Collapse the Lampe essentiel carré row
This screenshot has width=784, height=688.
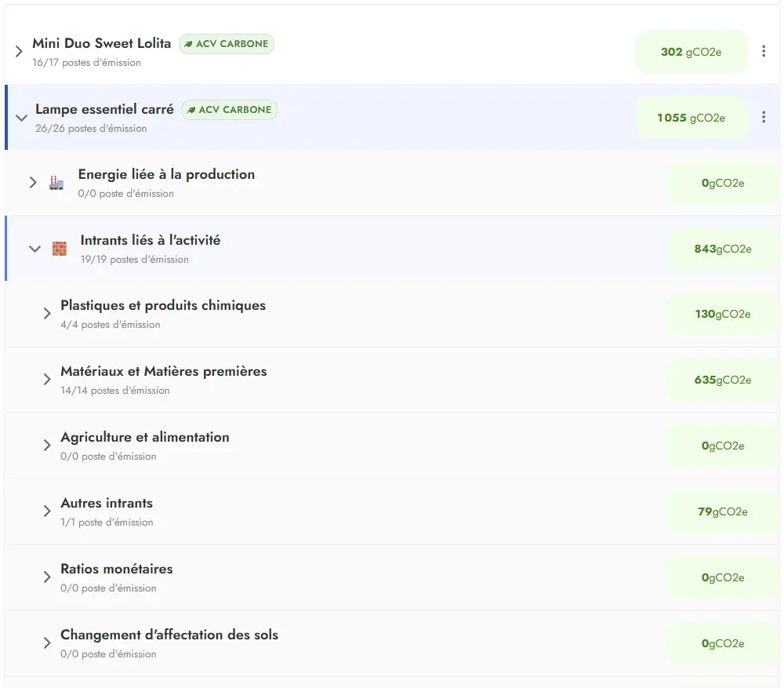pyautogui.click(x=21, y=118)
